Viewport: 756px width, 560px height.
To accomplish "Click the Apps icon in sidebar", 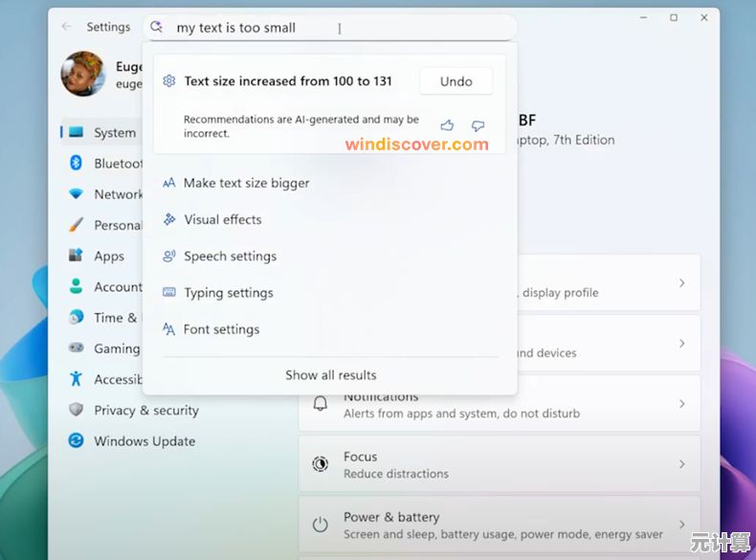I will 77,256.
